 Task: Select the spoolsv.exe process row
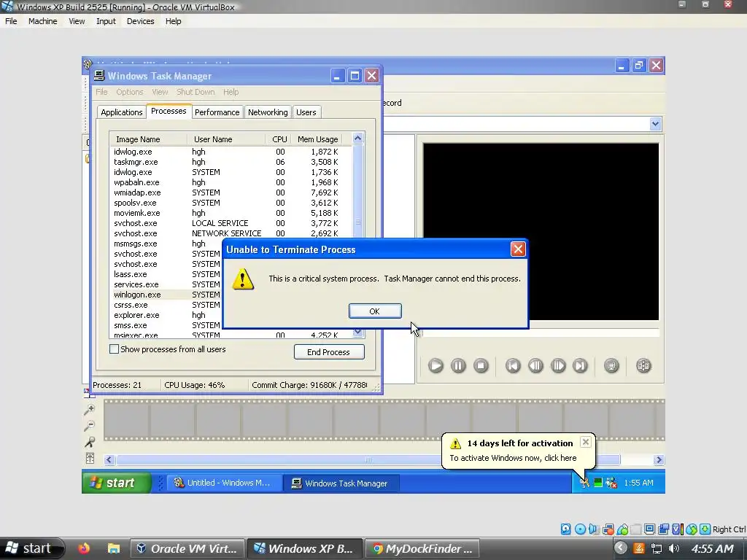231,203
